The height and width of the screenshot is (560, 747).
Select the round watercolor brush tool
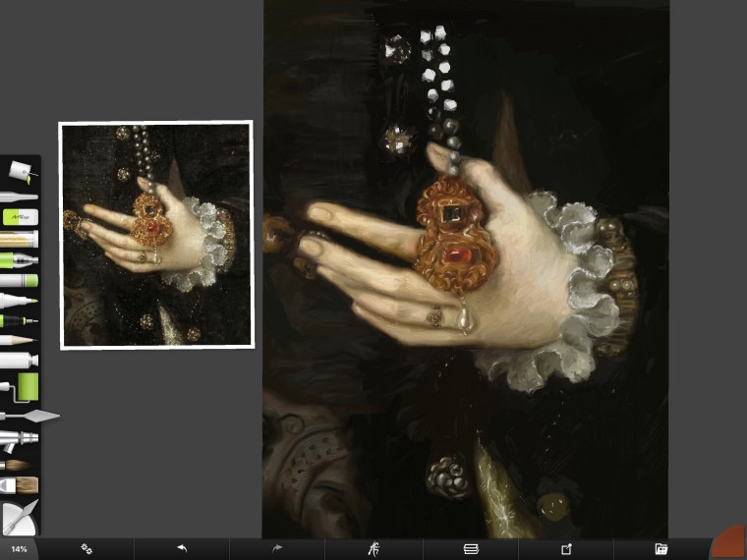point(16,466)
